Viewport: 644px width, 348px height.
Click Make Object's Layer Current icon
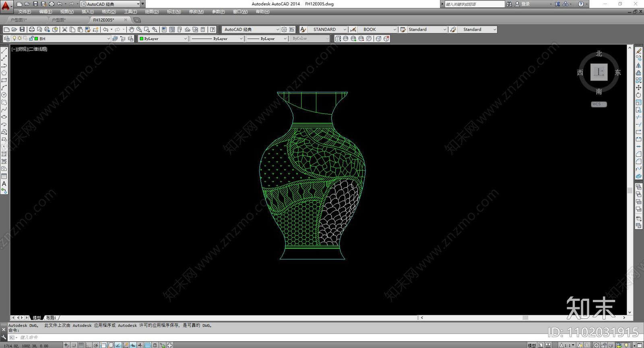point(115,39)
